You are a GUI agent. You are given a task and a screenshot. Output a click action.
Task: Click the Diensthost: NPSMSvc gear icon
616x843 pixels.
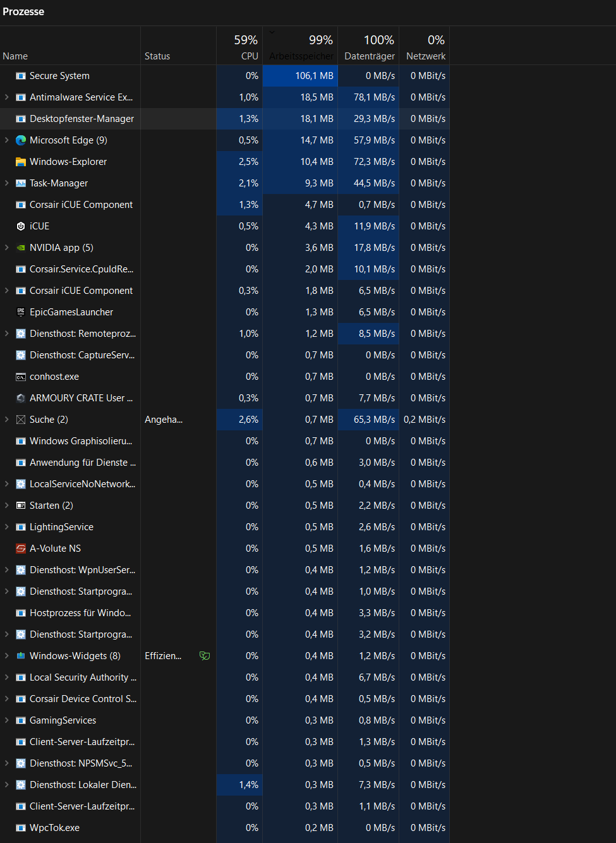click(x=21, y=763)
